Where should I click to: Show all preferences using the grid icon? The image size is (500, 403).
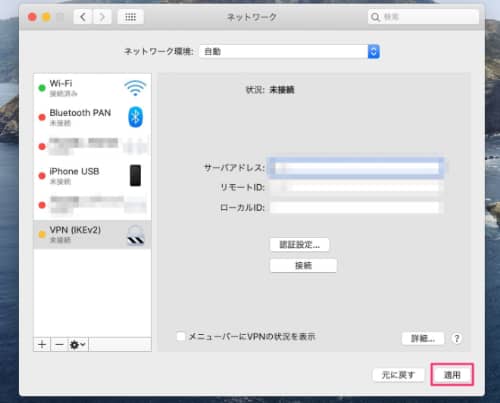(131, 17)
